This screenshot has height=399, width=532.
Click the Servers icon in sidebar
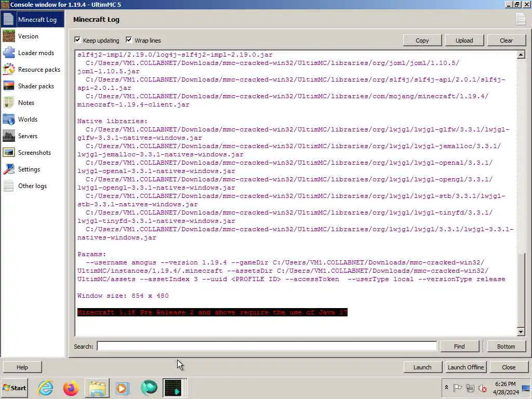point(8,136)
